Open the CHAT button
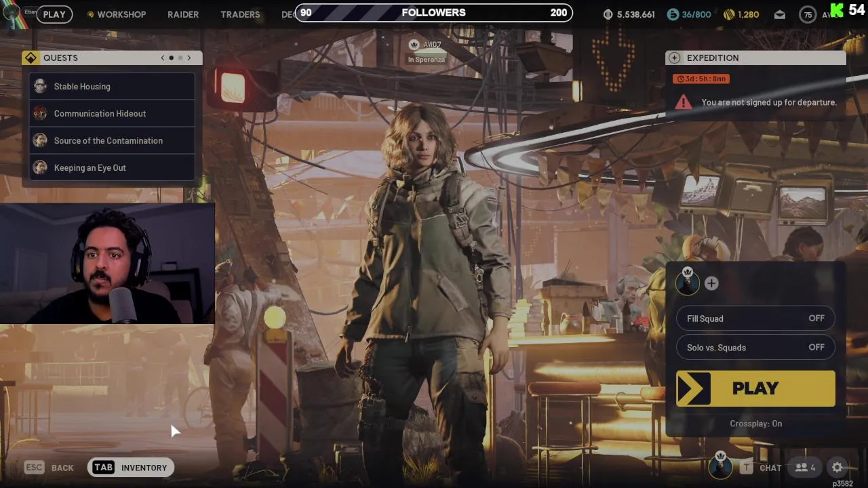 coord(770,468)
